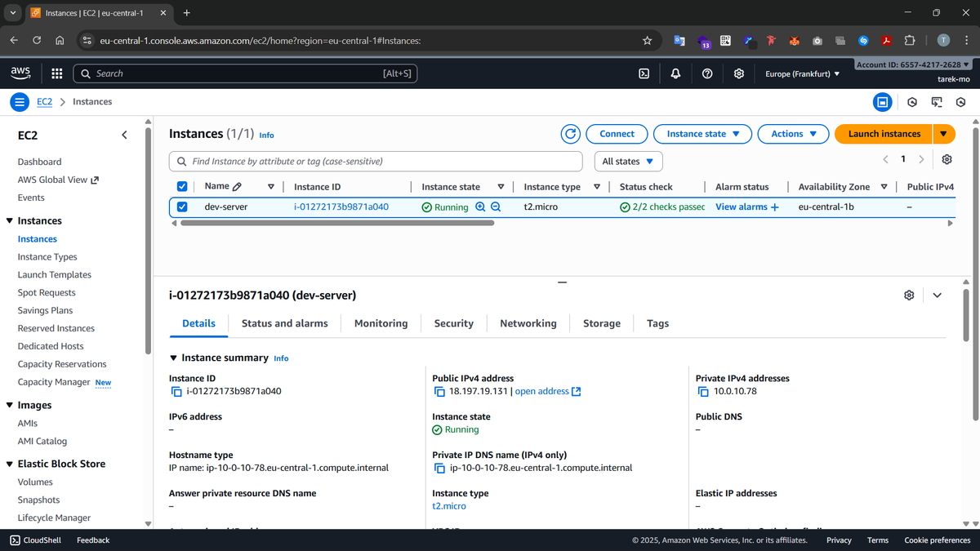Click the open address link
Screen dimensions: 980x551
click(548, 391)
